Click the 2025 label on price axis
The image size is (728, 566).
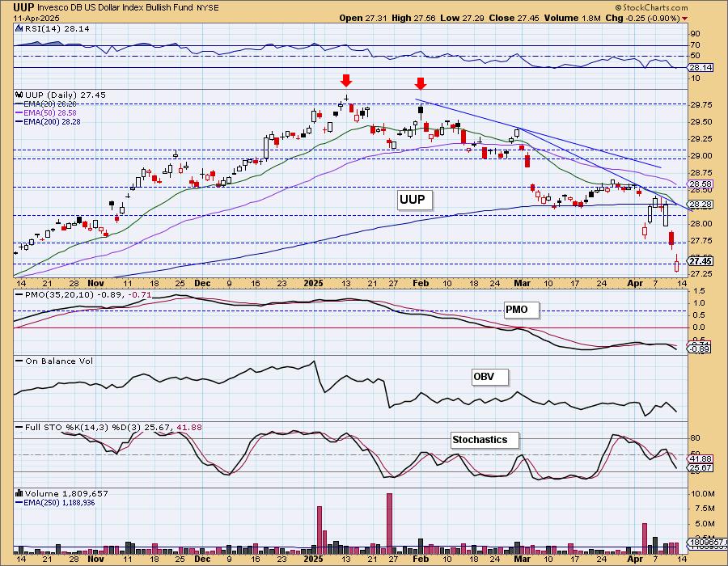313,283
